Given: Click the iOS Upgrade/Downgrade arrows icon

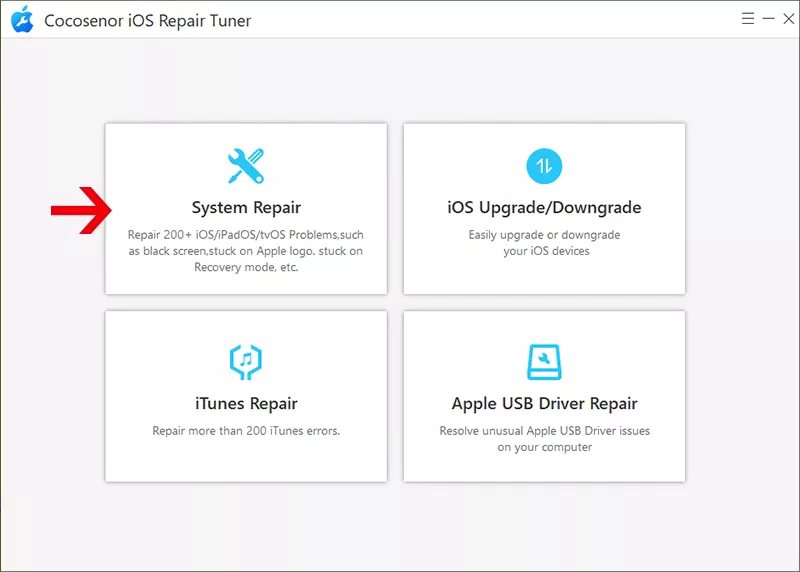Looking at the screenshot, I should [x=544, y=166].
